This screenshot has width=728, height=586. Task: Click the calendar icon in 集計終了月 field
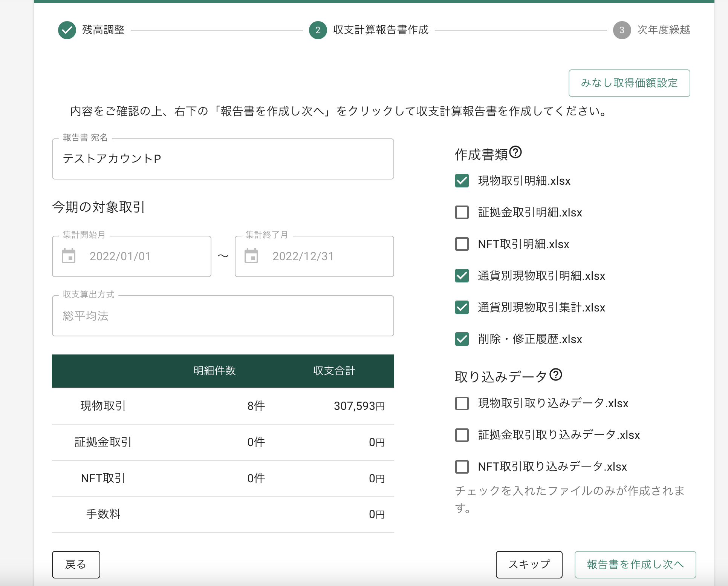pyautogui.click(x=252, y=256)
